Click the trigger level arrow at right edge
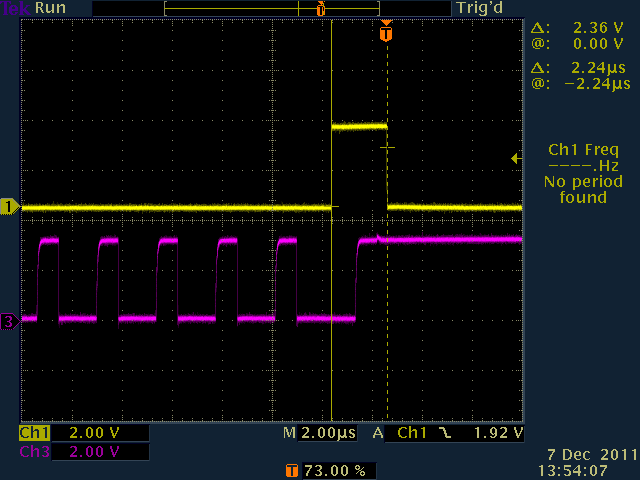Screen dimensions: 640x480 tap(517, 158)
